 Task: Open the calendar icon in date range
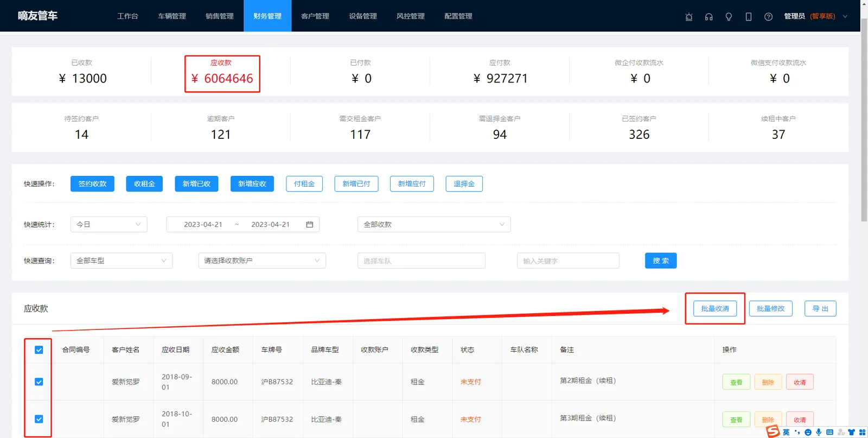(310, 224)
